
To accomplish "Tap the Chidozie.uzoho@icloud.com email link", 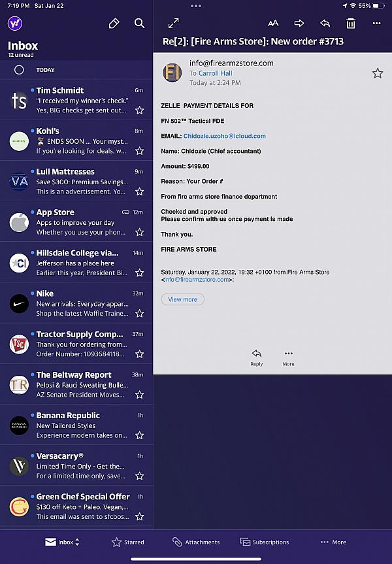I will pyautogui.click(x=224, y=136).
